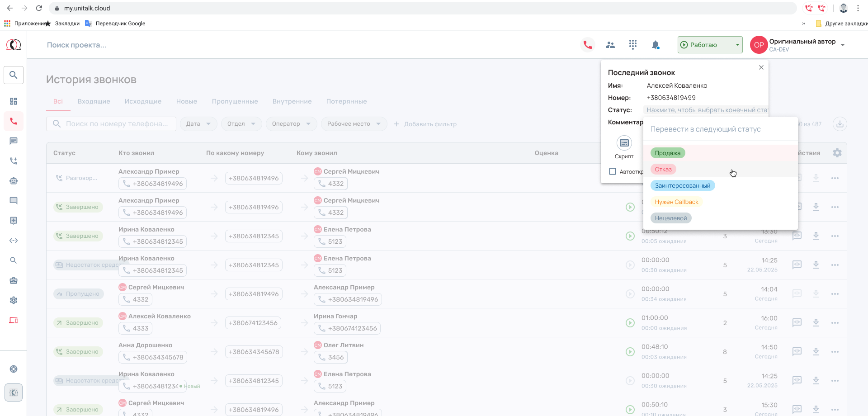Click the sidebar search icon box
Image resolution: width=868 pixels, height=416 pixels.
tap(14, 75)
